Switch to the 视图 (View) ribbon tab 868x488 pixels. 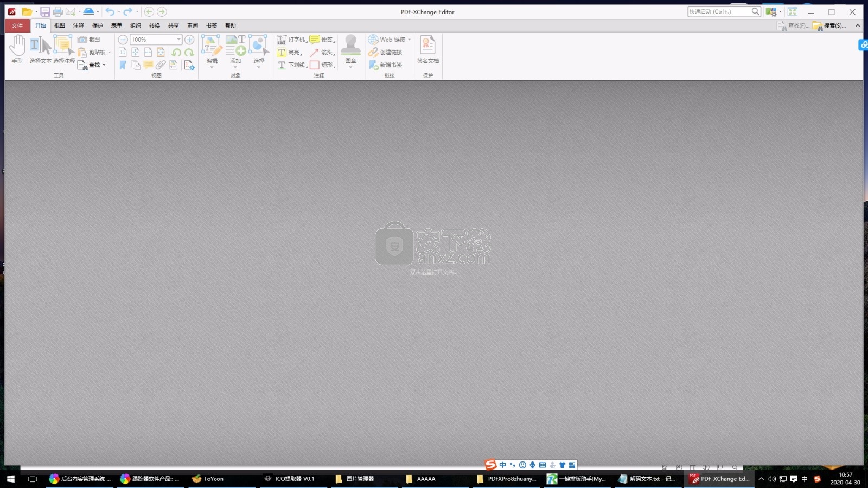tap(60, 25)
